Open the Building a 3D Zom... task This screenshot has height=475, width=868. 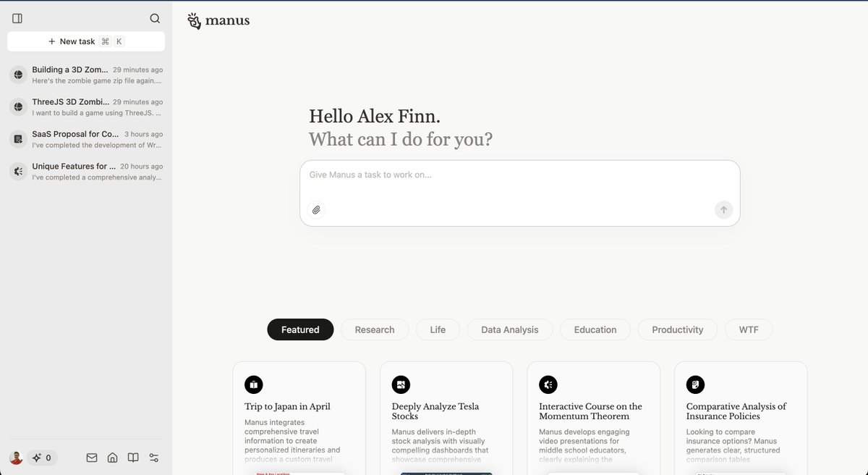point(86,75)
